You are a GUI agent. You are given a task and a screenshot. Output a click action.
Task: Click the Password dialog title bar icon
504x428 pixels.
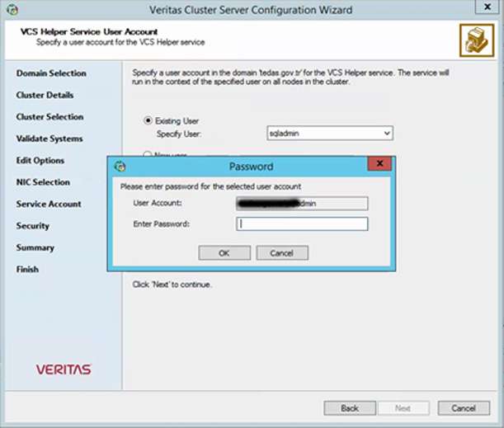point(120,166)
